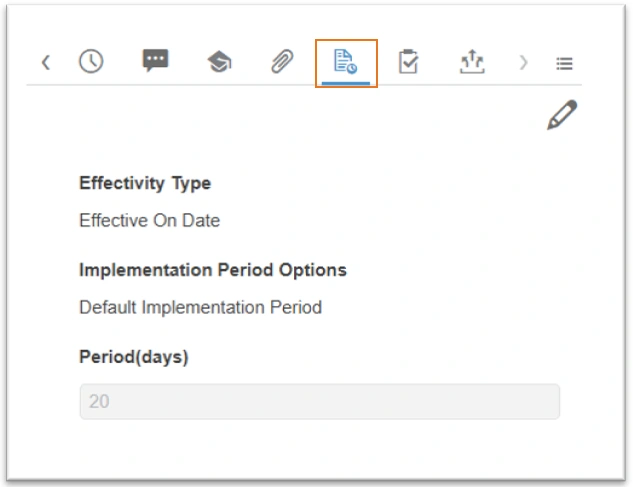Screen dimensions: 633x487
Task: Click the blue underline under the active tab
Action: [346, 82]
